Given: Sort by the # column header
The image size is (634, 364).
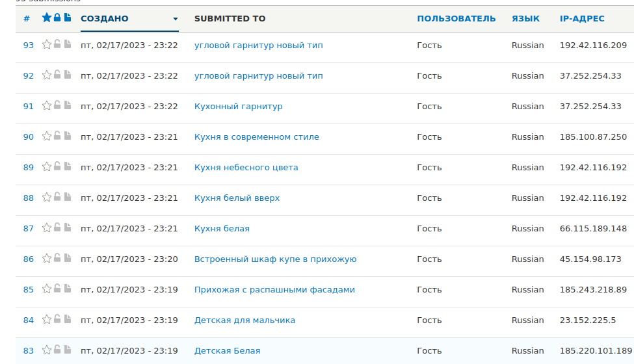Looking at the screenshot, I should 27,19.
